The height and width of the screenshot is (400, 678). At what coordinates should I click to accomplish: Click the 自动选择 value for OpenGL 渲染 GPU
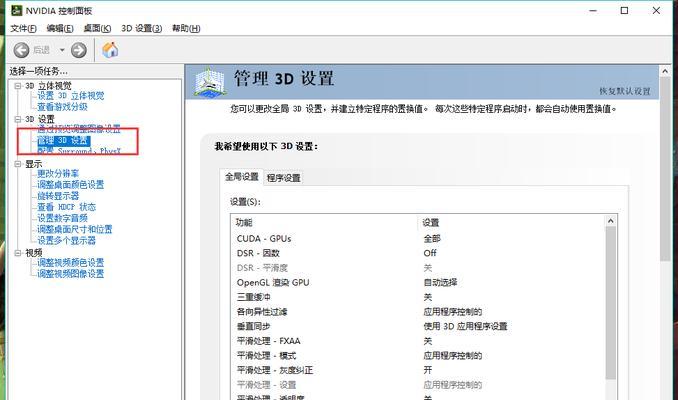440,282
